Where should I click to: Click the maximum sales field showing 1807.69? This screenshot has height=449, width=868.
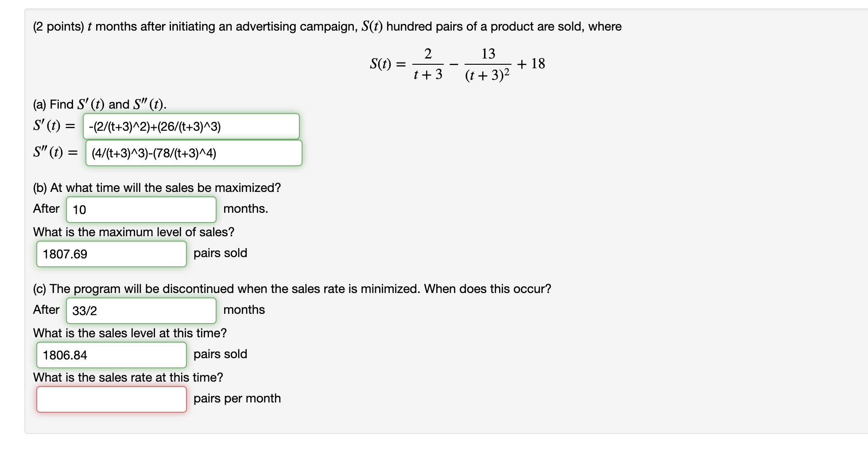coord(111,254)
